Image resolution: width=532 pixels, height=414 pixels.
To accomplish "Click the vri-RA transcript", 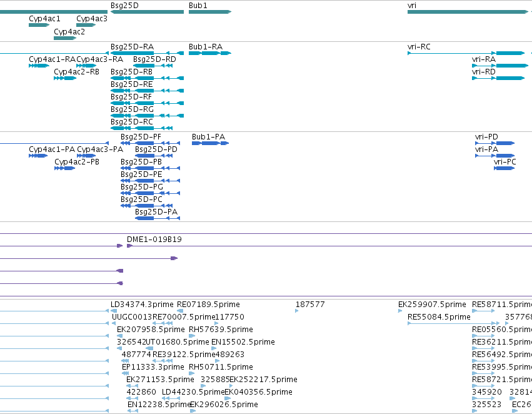I will pyautogui.click(x=500, y=66).
